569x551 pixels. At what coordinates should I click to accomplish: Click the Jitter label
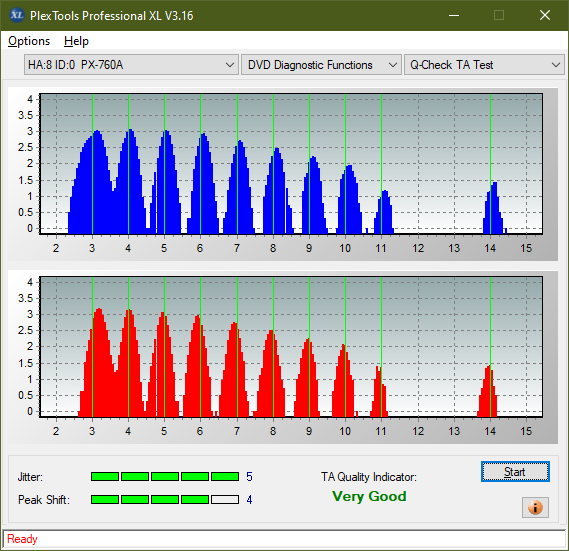coord(30,477)
